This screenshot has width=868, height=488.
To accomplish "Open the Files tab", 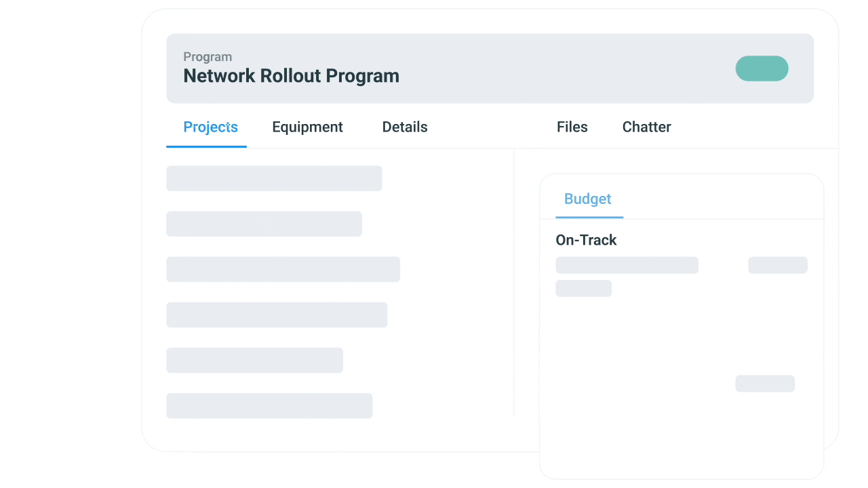I will tap(572, 127).
